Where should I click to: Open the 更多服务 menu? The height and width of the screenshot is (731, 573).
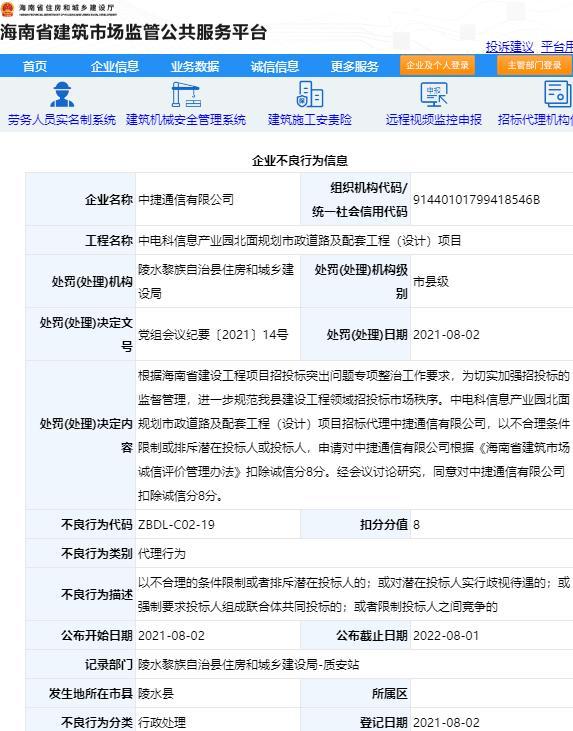(x=355, y=66)
